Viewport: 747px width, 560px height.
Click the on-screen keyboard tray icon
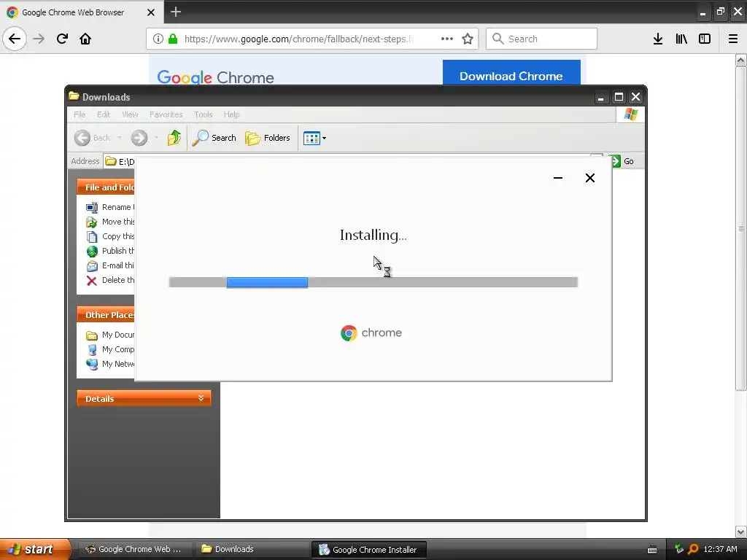653,550
